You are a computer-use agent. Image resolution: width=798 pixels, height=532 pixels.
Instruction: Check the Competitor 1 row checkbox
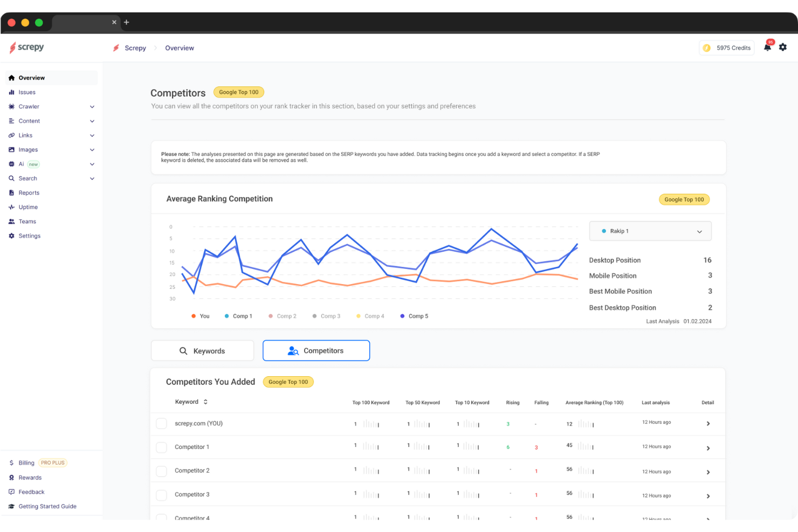[161, 447]
